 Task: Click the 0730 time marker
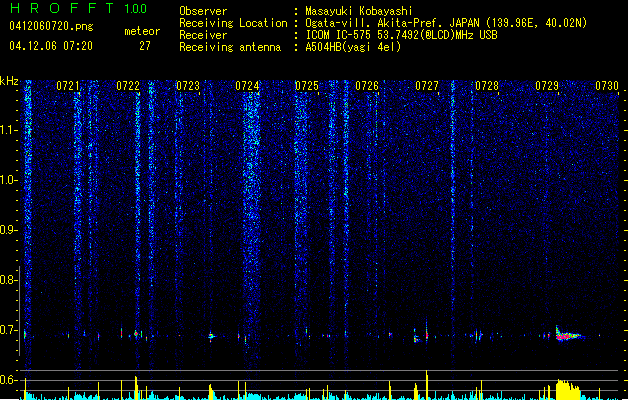coord(607,86)
